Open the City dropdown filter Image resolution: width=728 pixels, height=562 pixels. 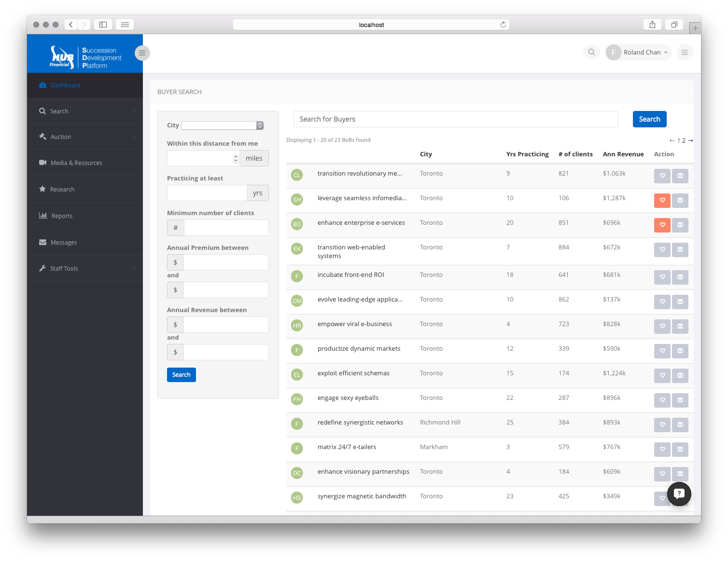click(x=223, y=125)
